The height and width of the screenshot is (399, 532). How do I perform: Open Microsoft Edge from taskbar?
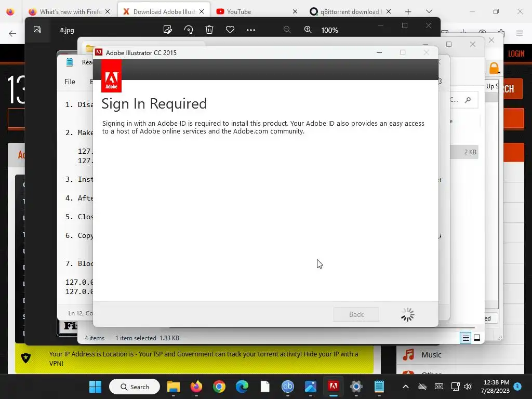(242, 387)
